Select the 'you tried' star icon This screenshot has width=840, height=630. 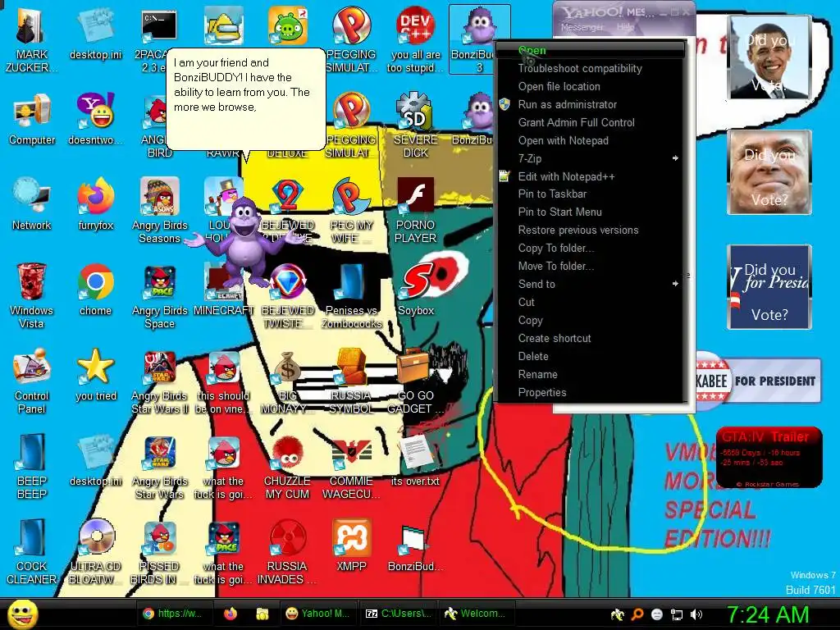coord(95,375)
